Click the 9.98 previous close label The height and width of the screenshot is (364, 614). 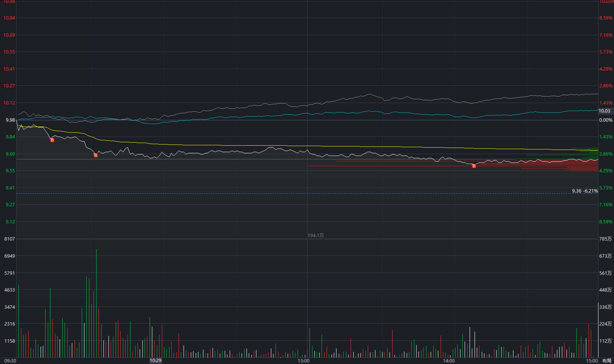click(x=10, y=120)
